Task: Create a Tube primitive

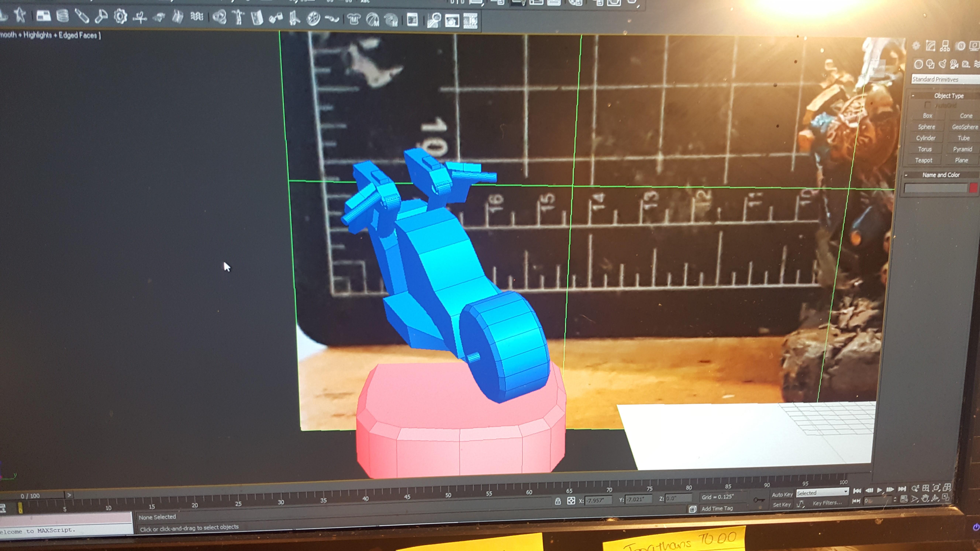Action: pos(964,138)
